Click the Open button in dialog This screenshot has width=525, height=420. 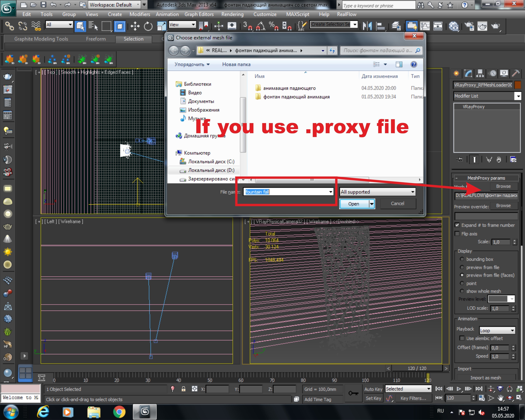point(354,204)
